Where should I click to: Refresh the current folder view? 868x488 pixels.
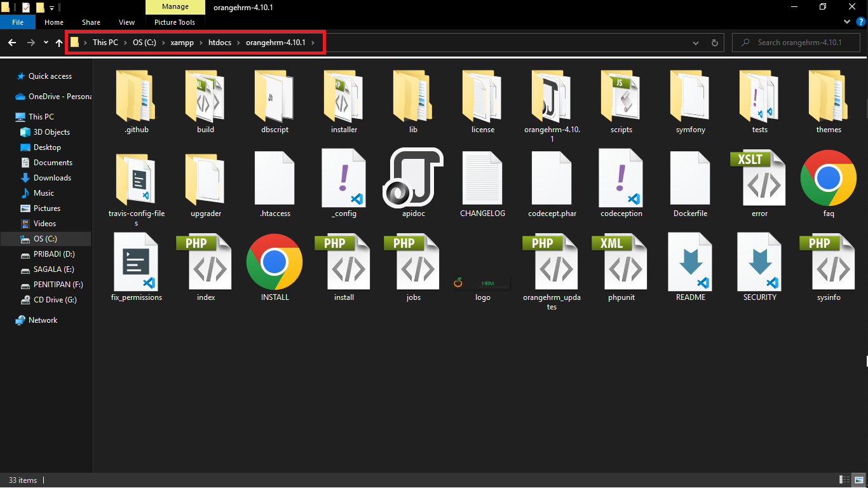pyautogui.click(x=714, y=43)
